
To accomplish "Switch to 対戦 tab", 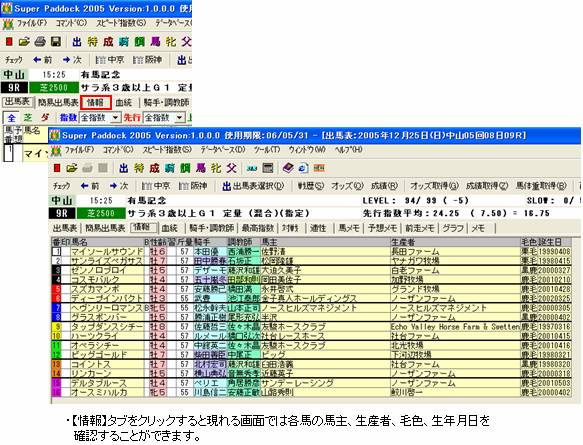I will coord(290,228).
